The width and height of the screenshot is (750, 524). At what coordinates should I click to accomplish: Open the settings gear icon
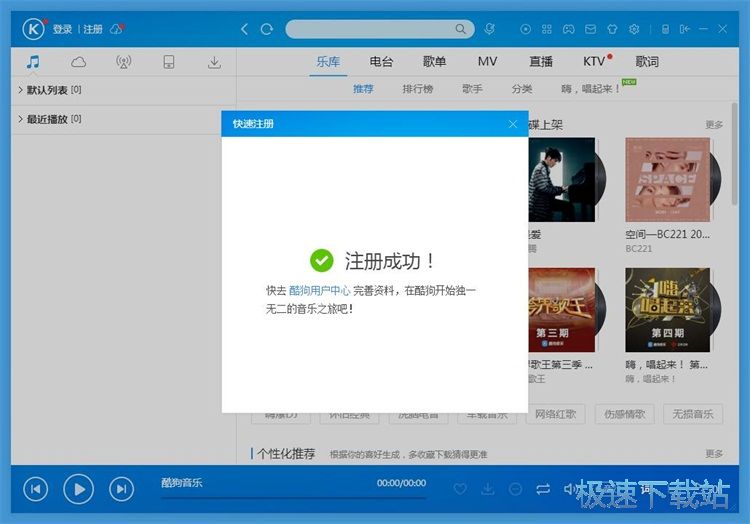coord(634,29)
